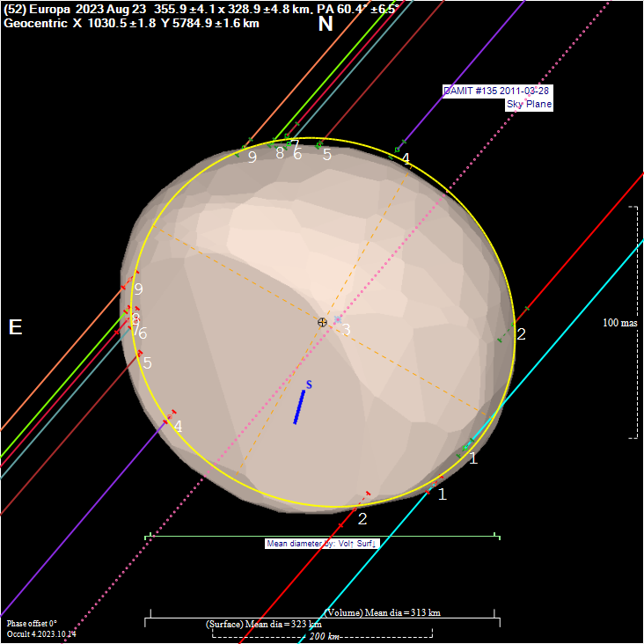Select the chord 5 label on the left limb
Image resolution: width=644 pixels, height=644 pixels.
tap(147, 362)
